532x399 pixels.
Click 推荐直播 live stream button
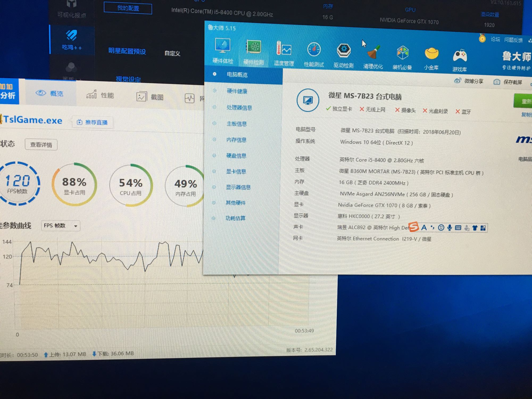tap(92, 122)
